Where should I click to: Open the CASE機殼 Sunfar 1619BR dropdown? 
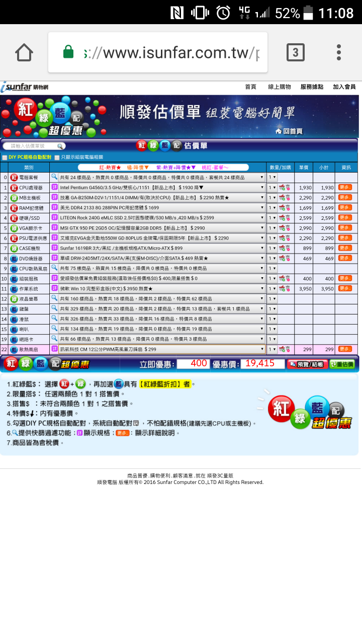[162, 248]
